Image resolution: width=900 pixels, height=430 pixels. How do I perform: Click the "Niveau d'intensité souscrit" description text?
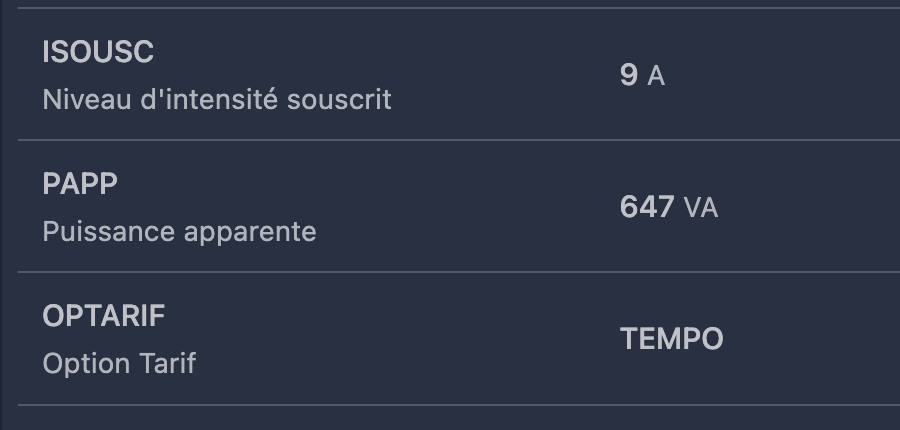tap(217, 100)
